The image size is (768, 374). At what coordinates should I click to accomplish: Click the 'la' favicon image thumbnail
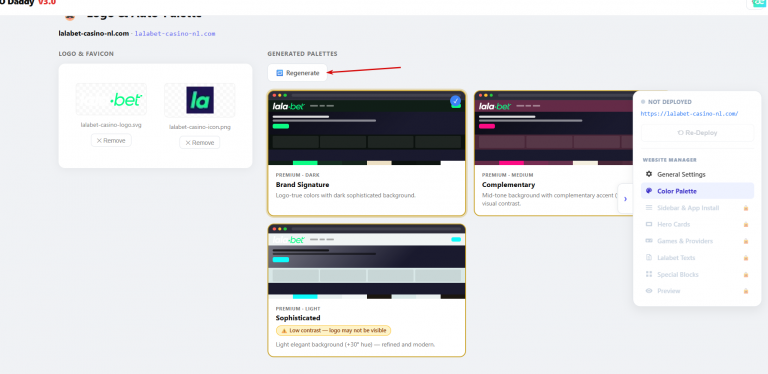tap(200, 100)
